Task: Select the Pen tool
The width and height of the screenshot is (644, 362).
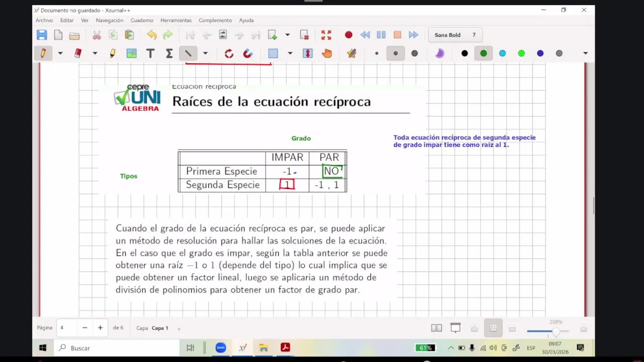Action: click(x=43, y=53)
